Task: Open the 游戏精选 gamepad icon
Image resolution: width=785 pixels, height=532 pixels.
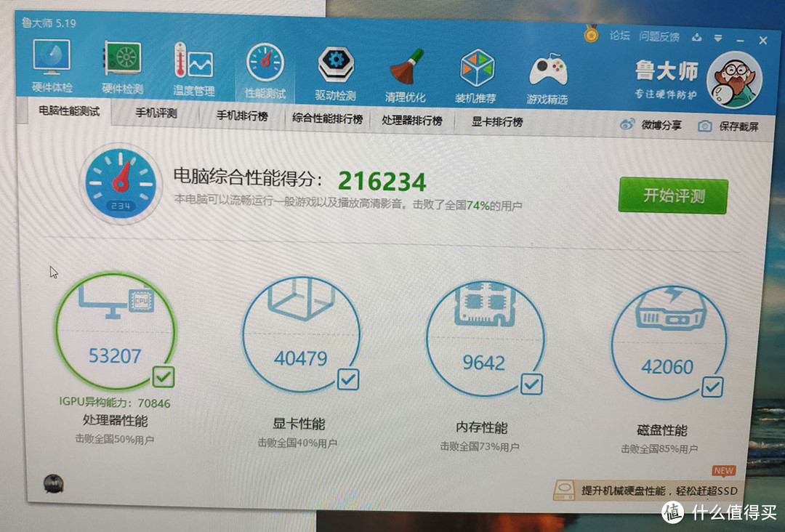Action: tap(548, 78)
